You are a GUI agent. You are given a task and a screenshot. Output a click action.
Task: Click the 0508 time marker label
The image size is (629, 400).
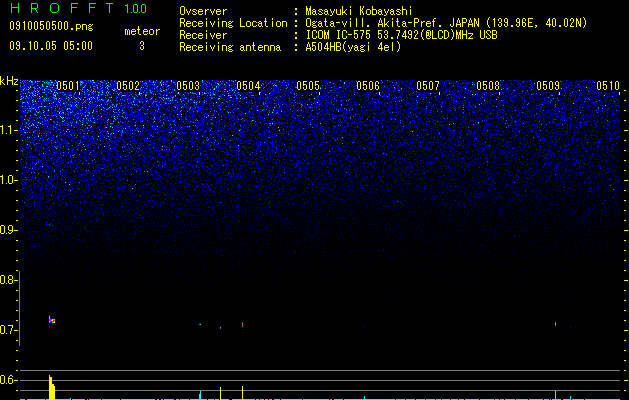(x=488, y=86)
